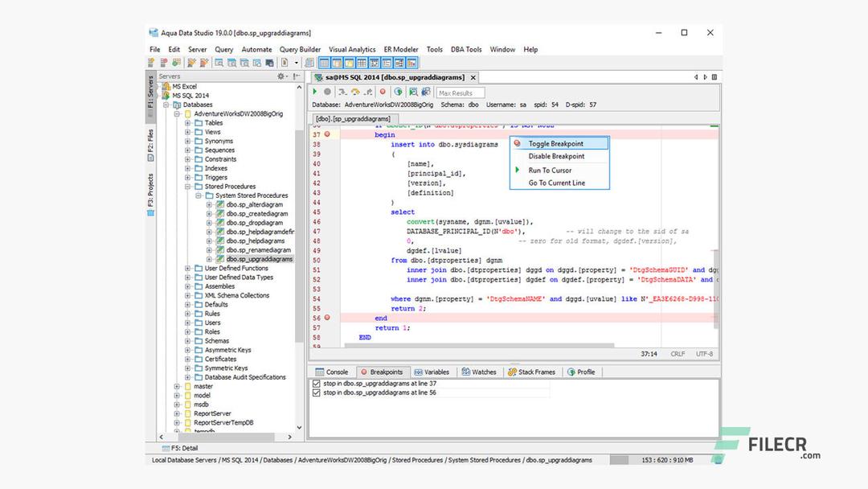Uncheck breakpoint at line 37 in Breakpoints panel
The image size is (868, 489).
317,383
